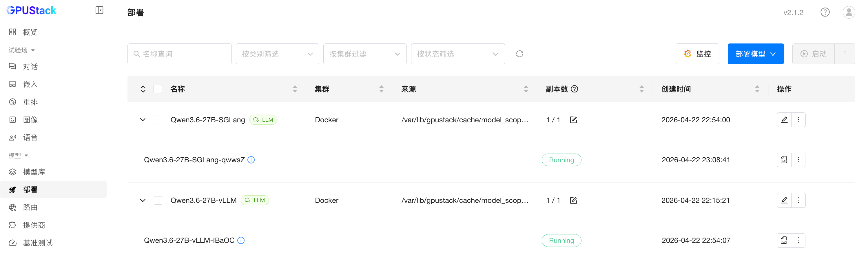
Task: Open the user avatar menu
Action: pos(849,12)
